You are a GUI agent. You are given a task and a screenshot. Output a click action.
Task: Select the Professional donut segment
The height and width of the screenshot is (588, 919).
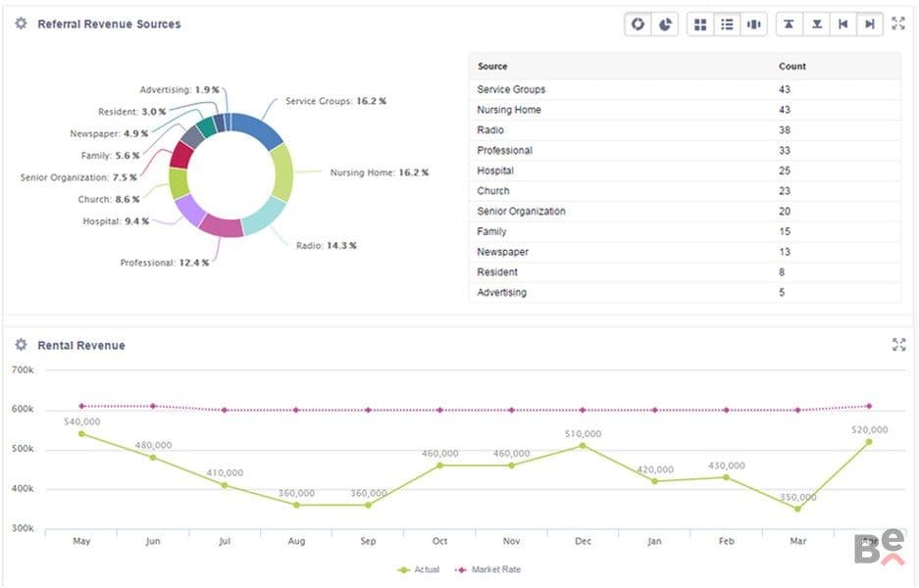(x=222, y=226)
